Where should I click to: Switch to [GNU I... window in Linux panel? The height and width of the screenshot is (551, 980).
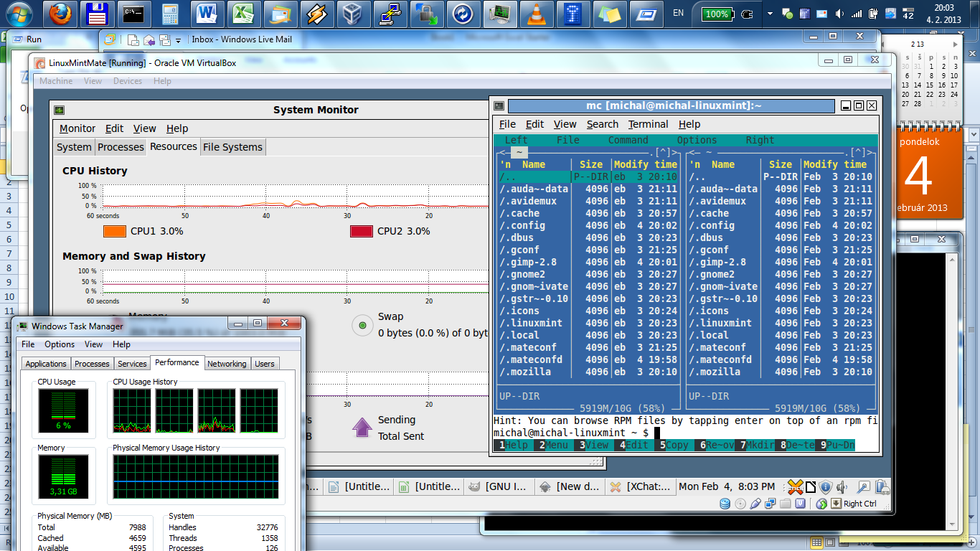[499, 486]
